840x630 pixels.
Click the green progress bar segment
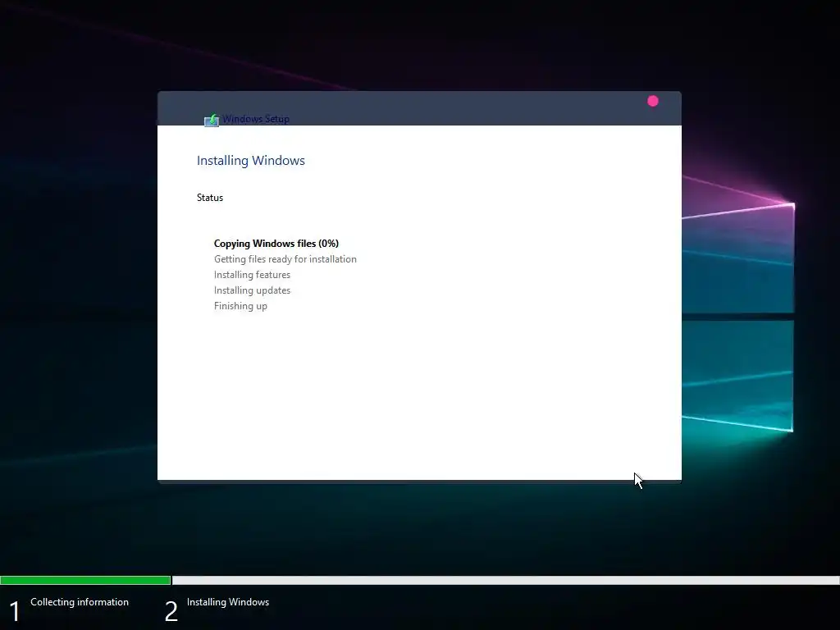(x=85, y=580)
